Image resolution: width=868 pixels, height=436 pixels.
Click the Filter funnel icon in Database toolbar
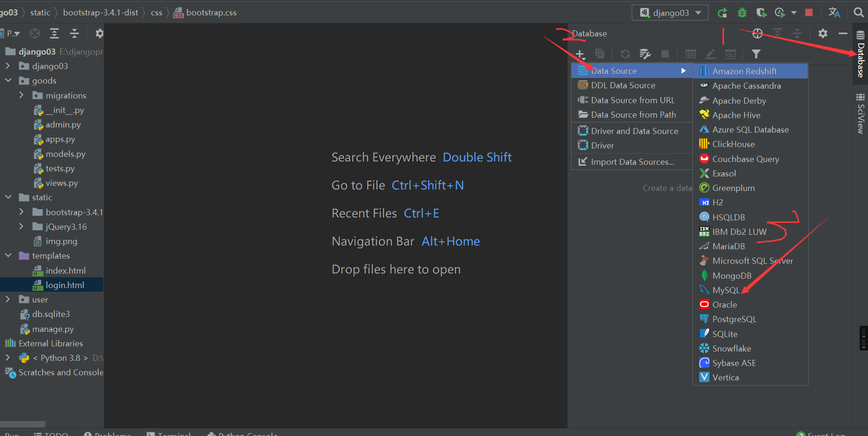[756, 54]
